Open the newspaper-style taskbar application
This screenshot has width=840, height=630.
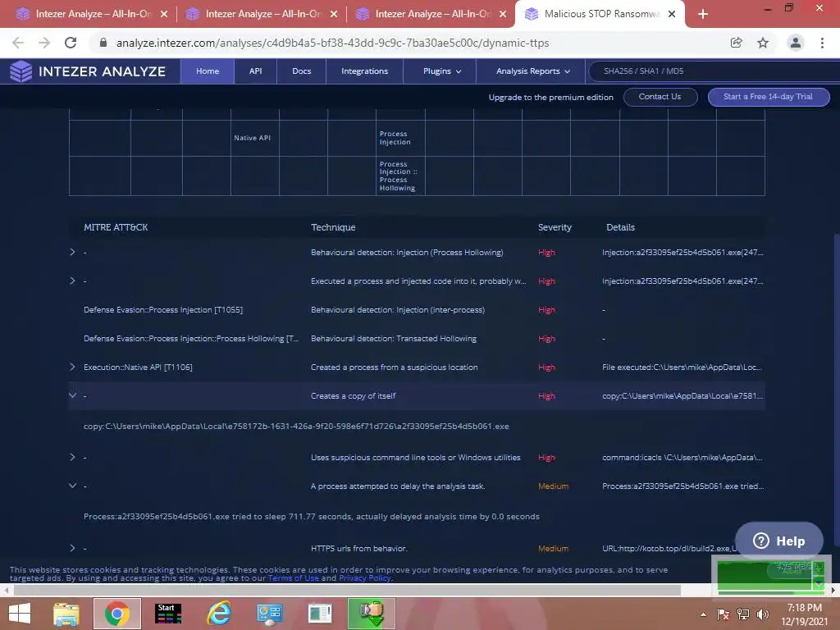pyautogui.click(x=321, y=614)
